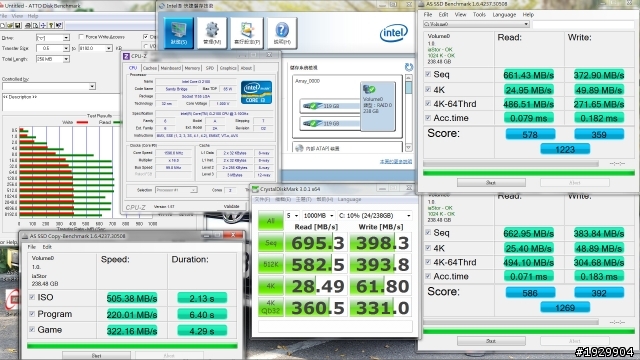Screen dimensions: 640x360
Task: Switch to the SPD tab in CPU-Z
Action: point(210,68)
